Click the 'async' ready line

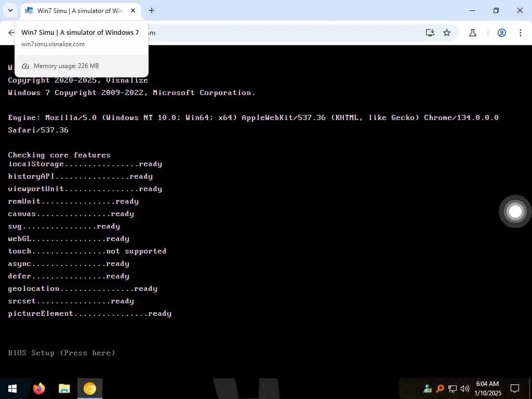69,263
